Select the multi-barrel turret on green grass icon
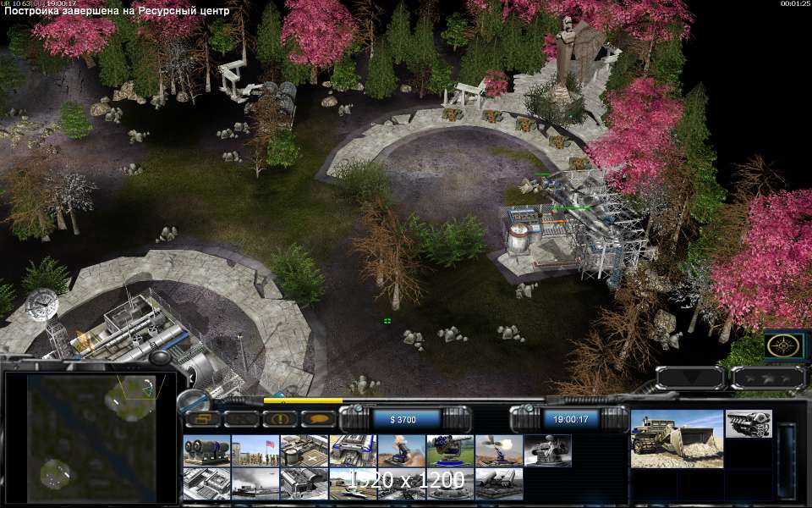This screenshot has width=812, height=508. point(450,450)
